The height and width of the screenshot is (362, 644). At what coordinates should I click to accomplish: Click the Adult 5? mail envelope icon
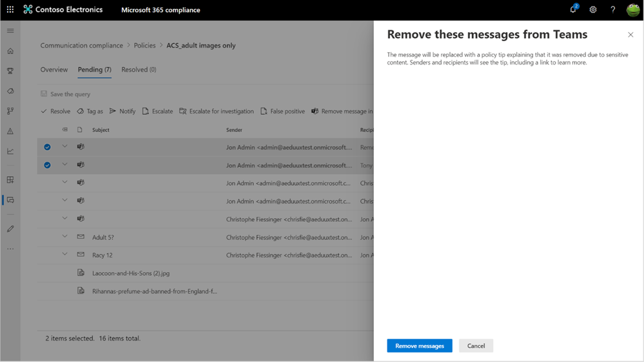(81, 236)
